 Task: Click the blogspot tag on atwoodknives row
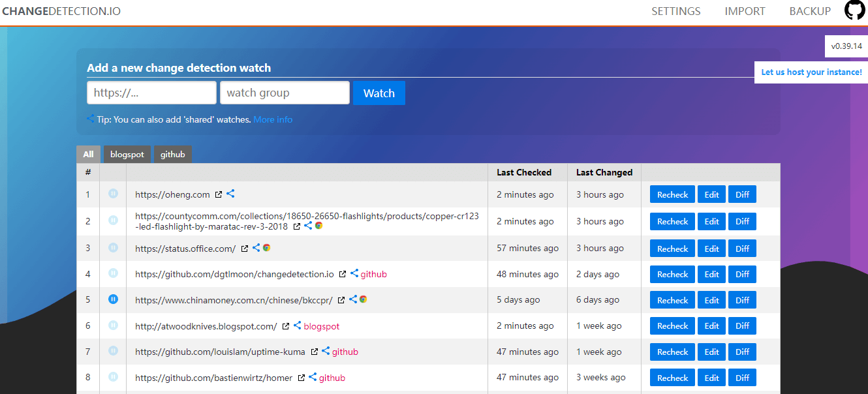tap(322, 326)
